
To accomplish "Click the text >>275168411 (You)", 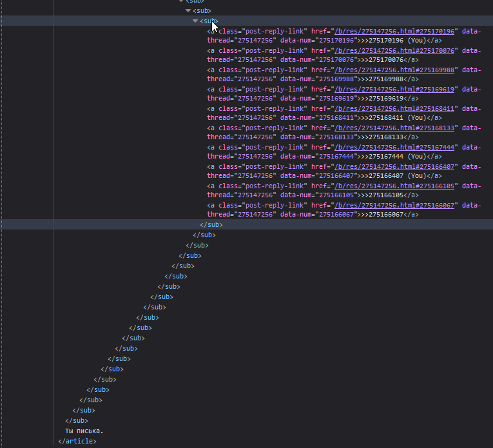I will 394,118.
